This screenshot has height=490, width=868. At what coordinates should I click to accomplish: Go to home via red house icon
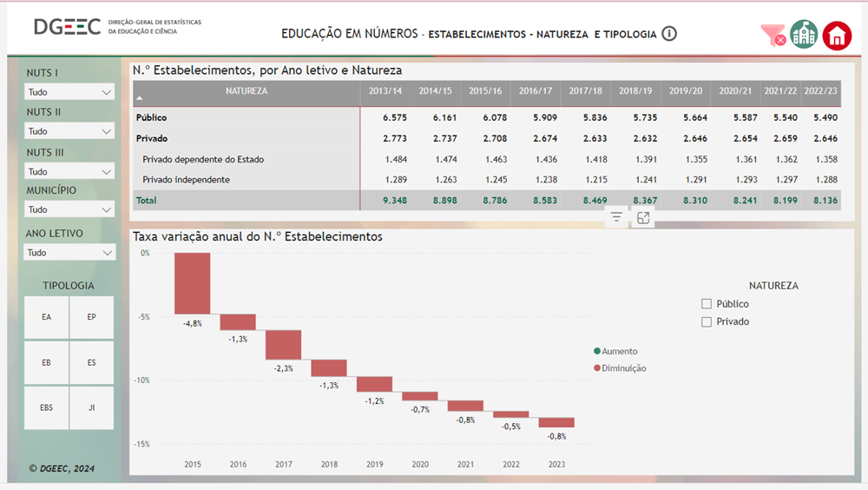[x=837, y=36]
